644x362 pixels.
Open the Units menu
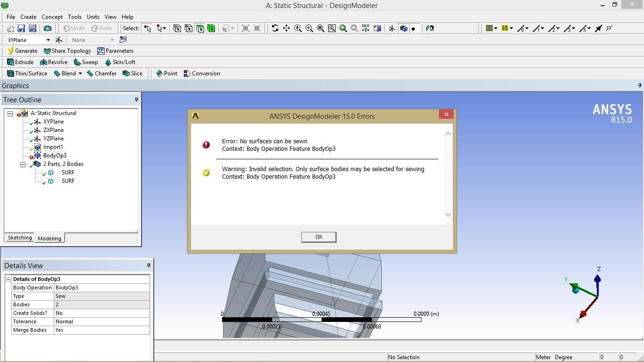pos(93,17)
